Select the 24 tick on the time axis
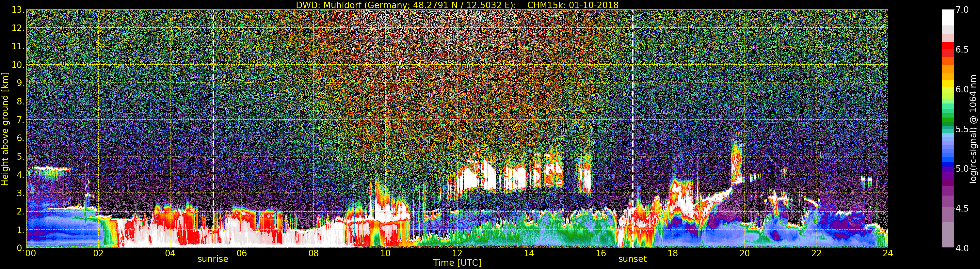The image size is (980, 269). pyautogui.click(x=888, y=253)
